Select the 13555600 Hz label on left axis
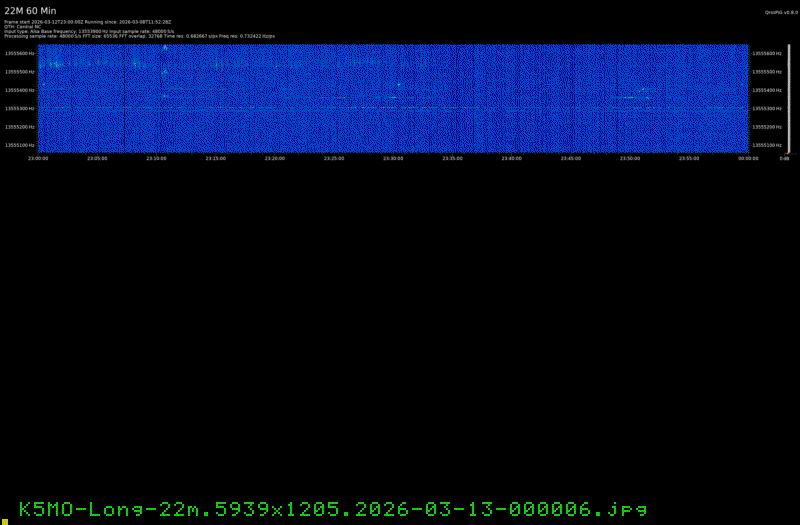Viewport: 800px width, 525px height. pos(19,53)
